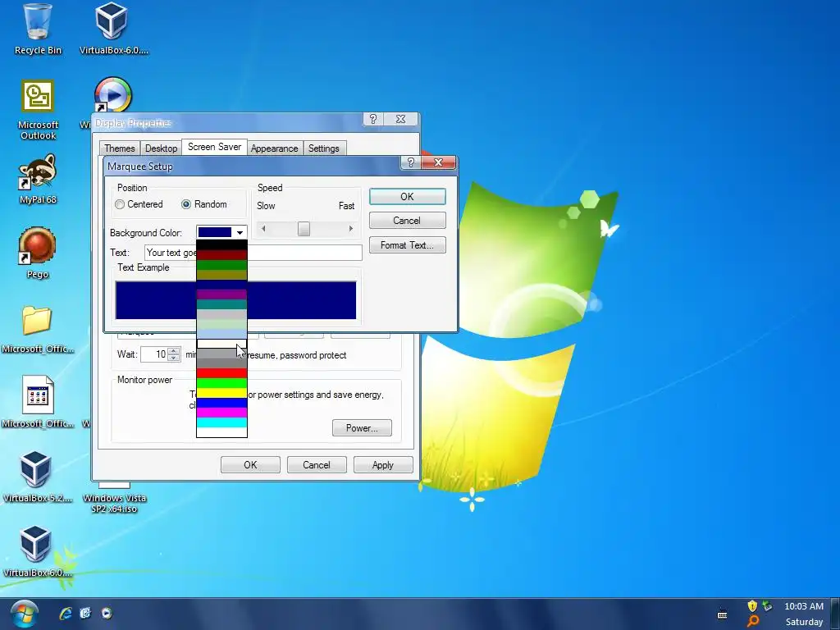Decrease the Wait minutes with down arrow
This screenshot has width=840, height=630.
(x=174, y=358)
